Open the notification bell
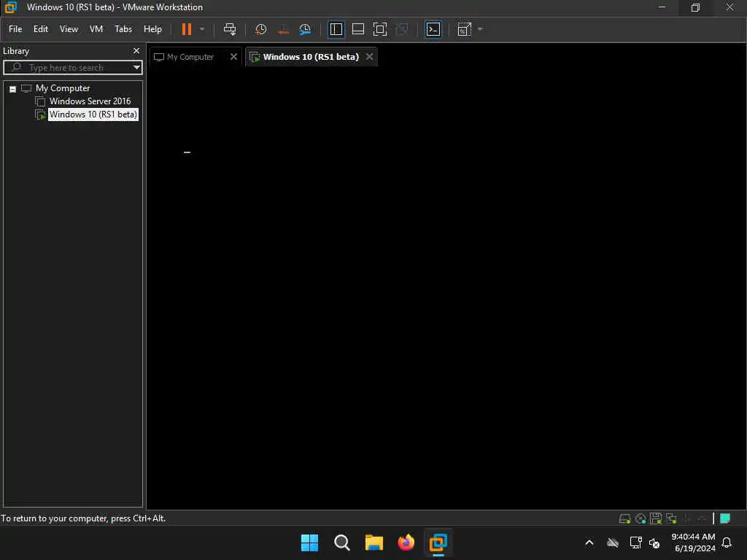The image size is (747, 560). tap(727, 542)
